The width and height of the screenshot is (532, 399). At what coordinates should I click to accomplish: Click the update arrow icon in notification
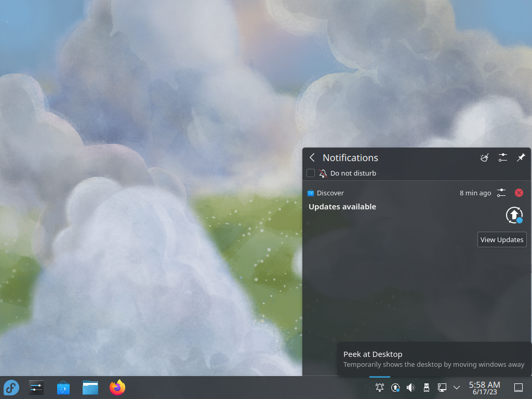[514, 215]
